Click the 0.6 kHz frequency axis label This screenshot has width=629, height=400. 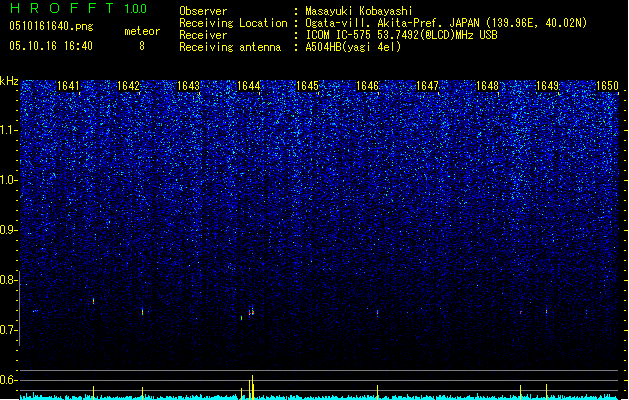(x=9, y=380)
